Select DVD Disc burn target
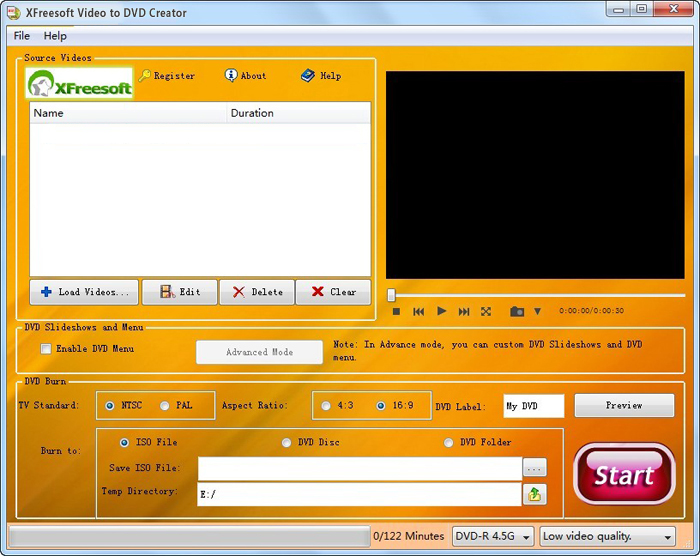700x556 pixels. (286, 442)
